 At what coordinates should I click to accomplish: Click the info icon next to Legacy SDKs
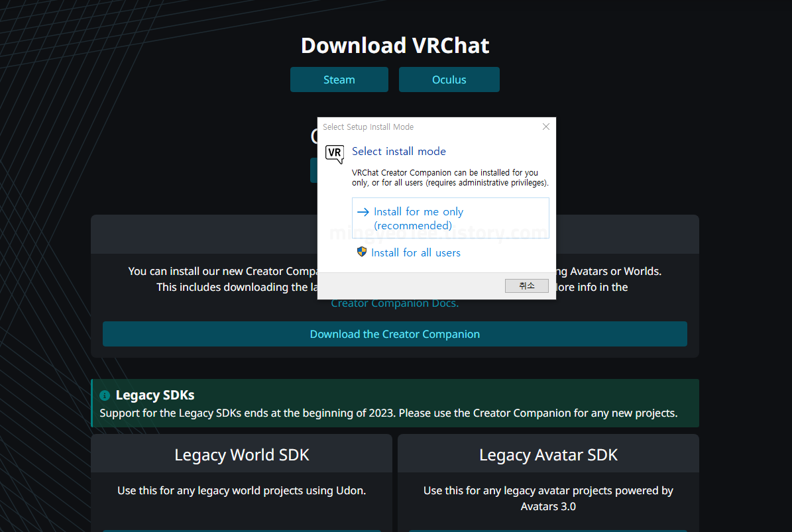[105, 396]
